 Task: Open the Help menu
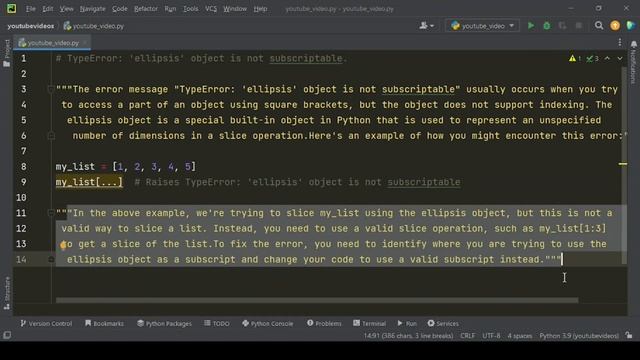(260, 9)
